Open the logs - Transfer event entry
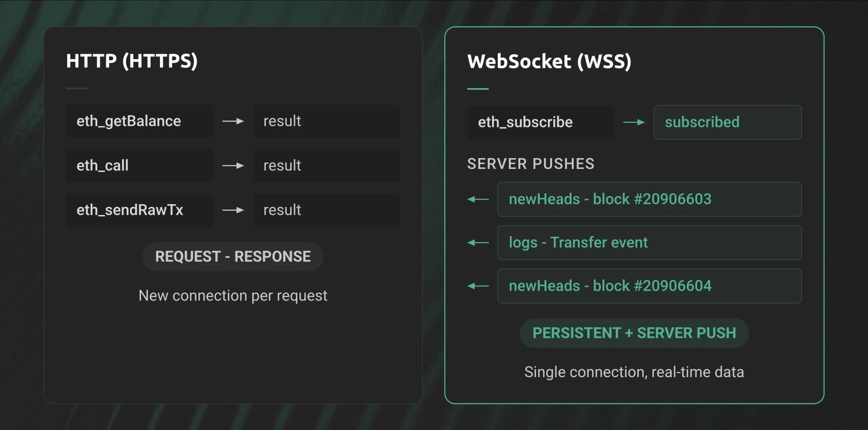This screenshot has width=868, height=430. 649,243
